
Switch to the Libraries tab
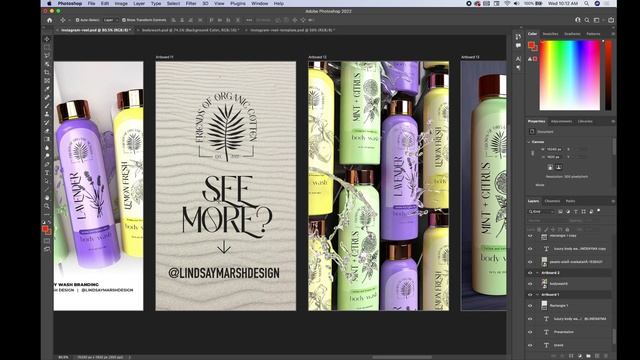pyautogui.click(x=585, y=122)
